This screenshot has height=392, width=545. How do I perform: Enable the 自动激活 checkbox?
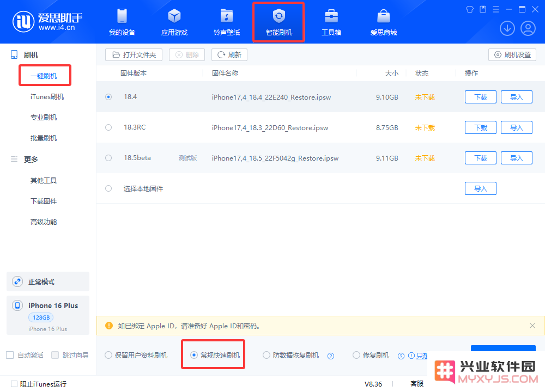[x=10, y=355]
